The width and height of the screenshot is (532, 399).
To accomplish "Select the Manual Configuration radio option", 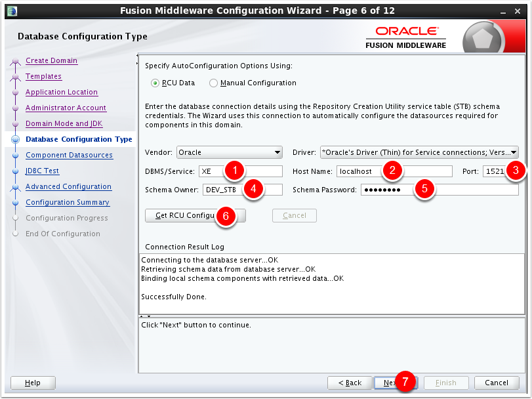I will pyautogui.click(x=213, y=83).
